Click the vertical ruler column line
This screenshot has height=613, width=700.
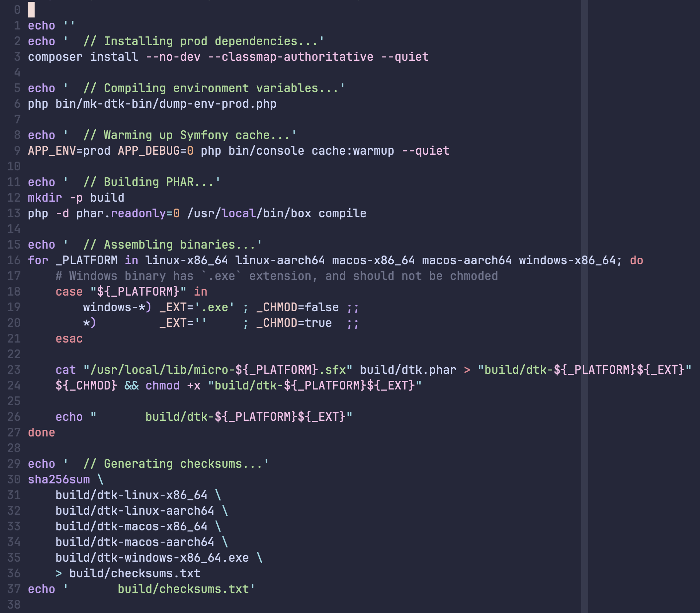click(585, 306)
